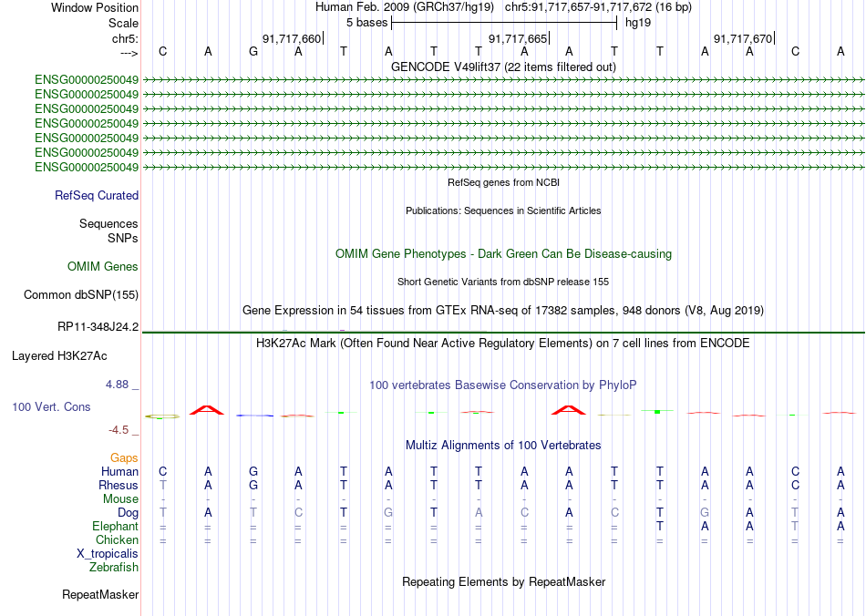Select the Rhesus alignment row label
866x616 pixels.
click(x=119, y=485)
